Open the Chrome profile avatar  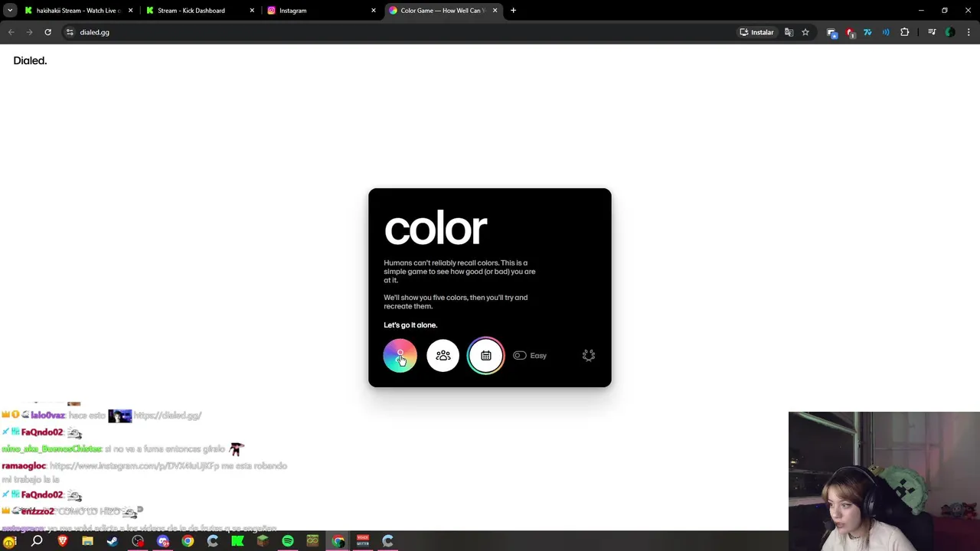[x=950, y=32]
